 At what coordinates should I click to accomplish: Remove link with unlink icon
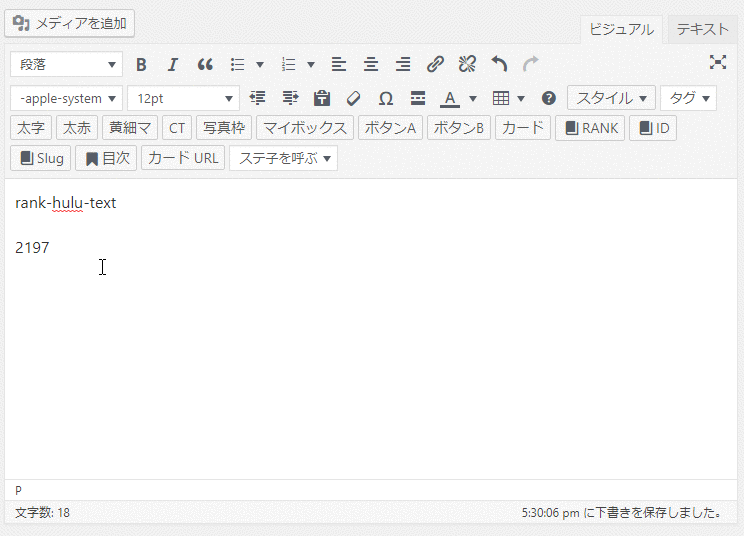point(467,64)
